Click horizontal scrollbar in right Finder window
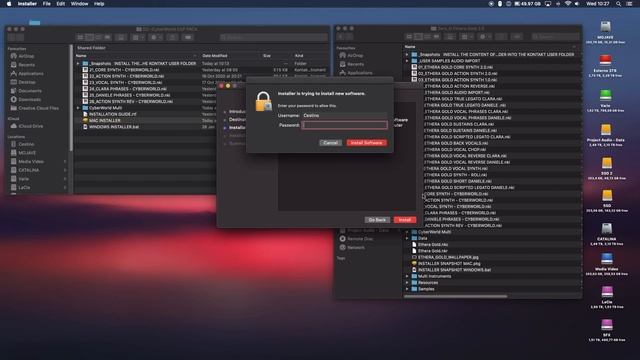Viewport: 640px width, 360px height. 456,296
